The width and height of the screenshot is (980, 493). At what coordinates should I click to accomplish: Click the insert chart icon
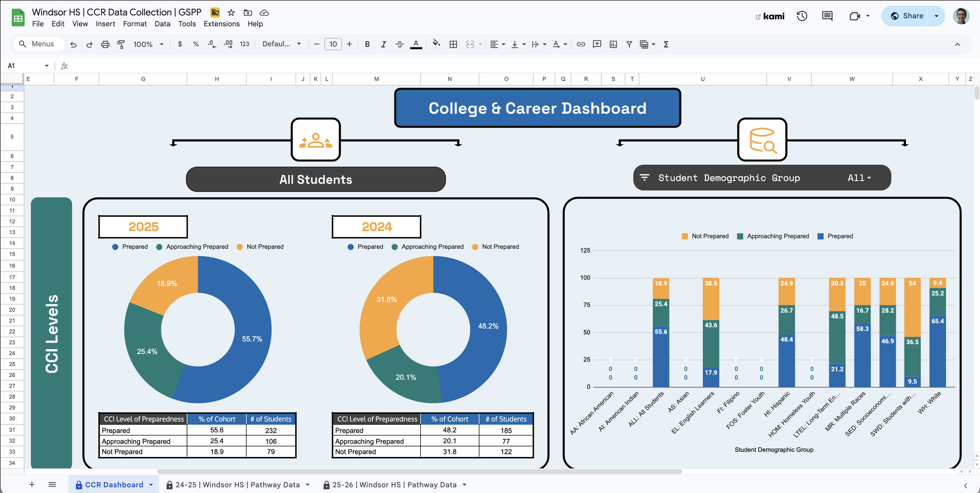pos(613,44)
